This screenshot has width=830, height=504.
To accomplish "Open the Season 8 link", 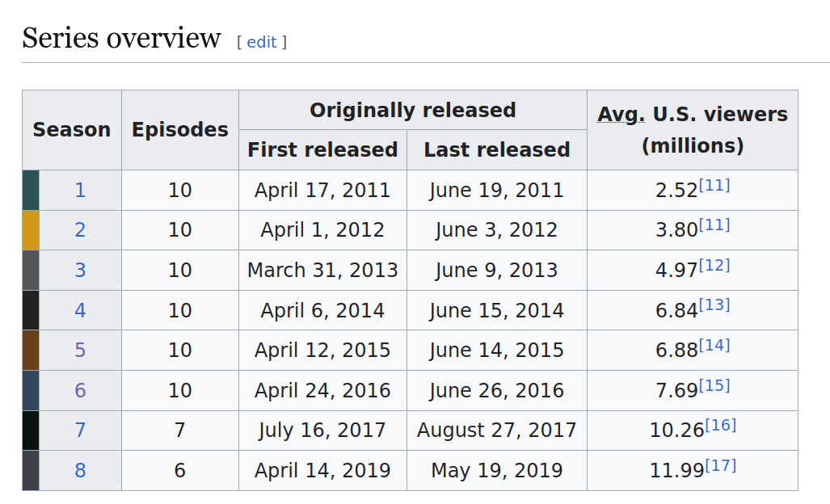I will pos(80,470).
